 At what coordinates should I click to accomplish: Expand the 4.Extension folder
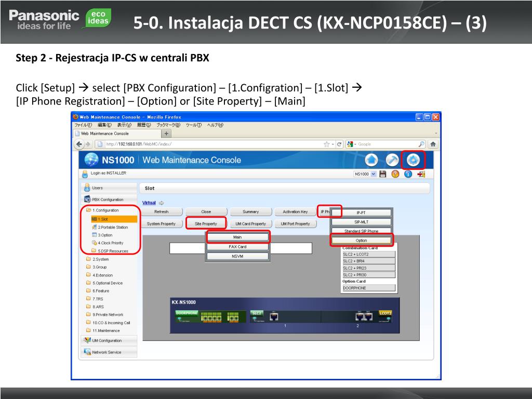point(99,275)
